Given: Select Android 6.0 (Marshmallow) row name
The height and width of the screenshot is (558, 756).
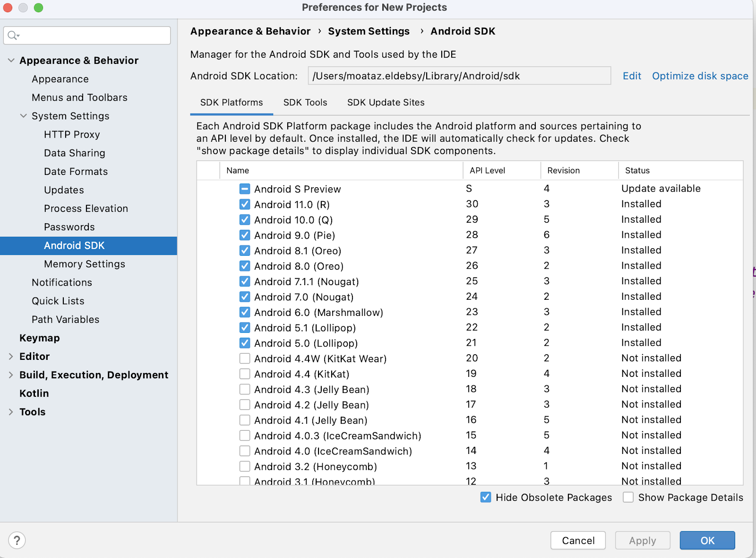Looking at the screenshot, I should pyautogui.click(x=319, y=313).
